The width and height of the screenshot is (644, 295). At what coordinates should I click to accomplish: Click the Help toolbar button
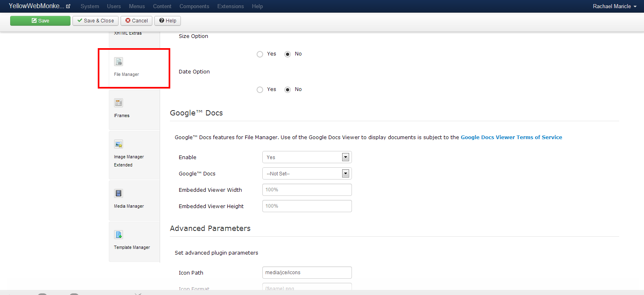tap(168, 21)
